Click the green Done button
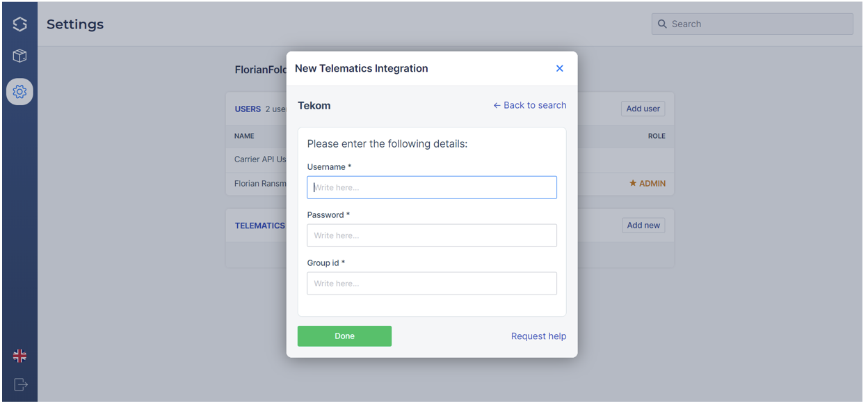This screenshot has width=868, height=408. tap(344, 336)
